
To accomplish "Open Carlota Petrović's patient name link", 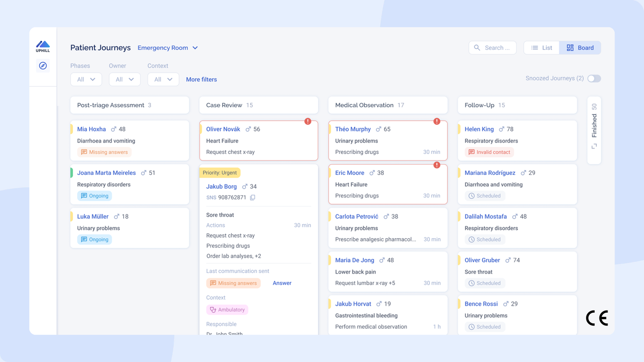I will (357, 217).
